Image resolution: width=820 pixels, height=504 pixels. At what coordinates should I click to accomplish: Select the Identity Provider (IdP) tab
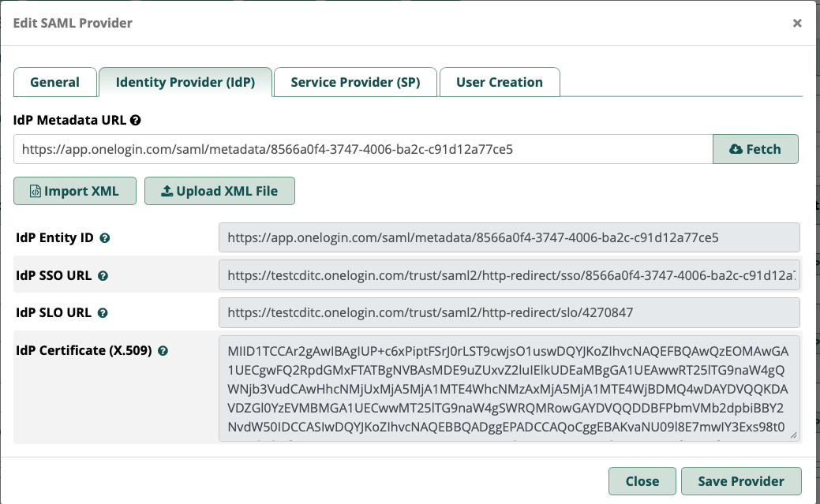click(185, 82)
